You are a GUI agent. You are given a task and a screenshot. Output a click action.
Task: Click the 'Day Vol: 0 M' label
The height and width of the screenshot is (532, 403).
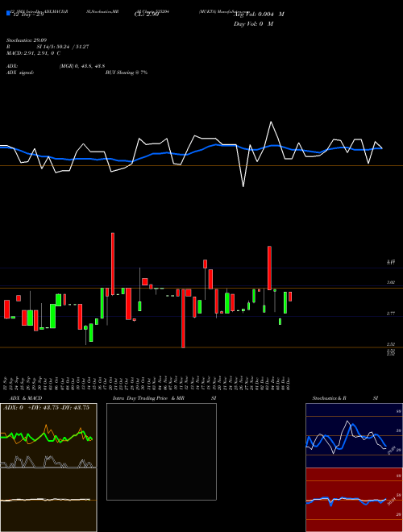click(253, 24)
